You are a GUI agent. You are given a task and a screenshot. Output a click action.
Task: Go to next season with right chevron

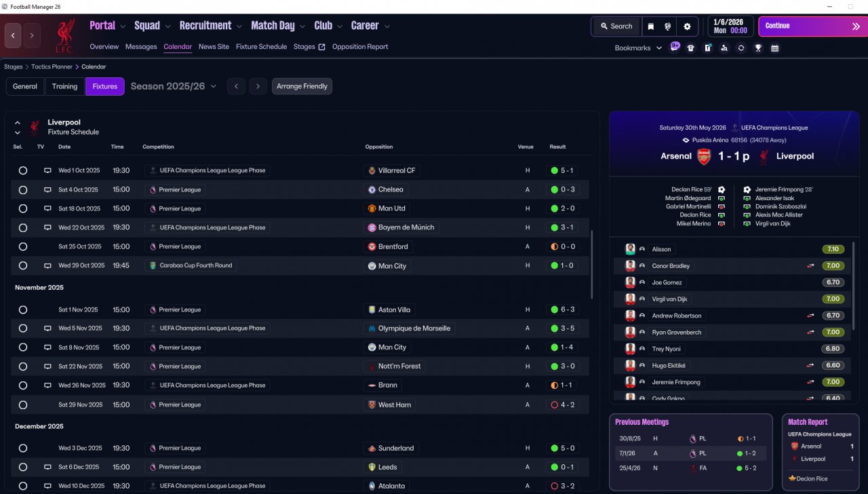[258, 86]
